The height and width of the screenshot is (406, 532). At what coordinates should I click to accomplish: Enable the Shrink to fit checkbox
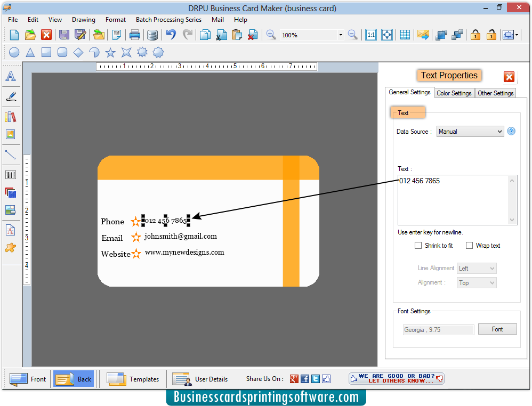(419, 246)
